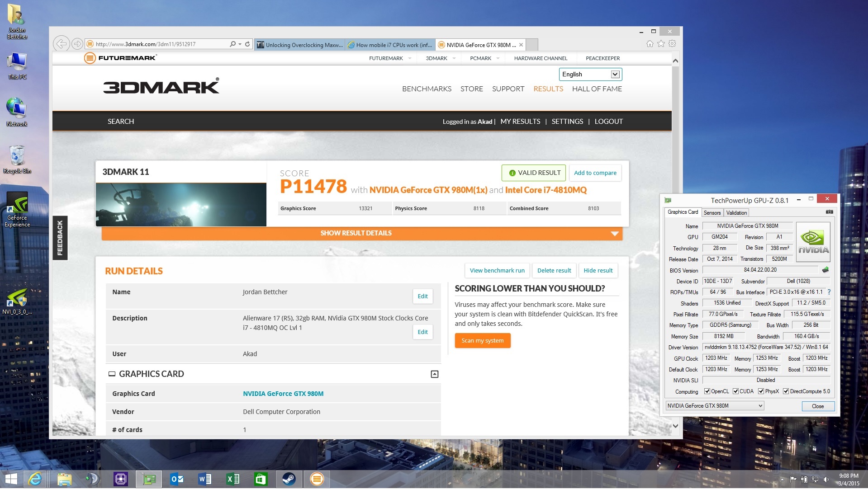Edit the Description in run details

point(422,332)
